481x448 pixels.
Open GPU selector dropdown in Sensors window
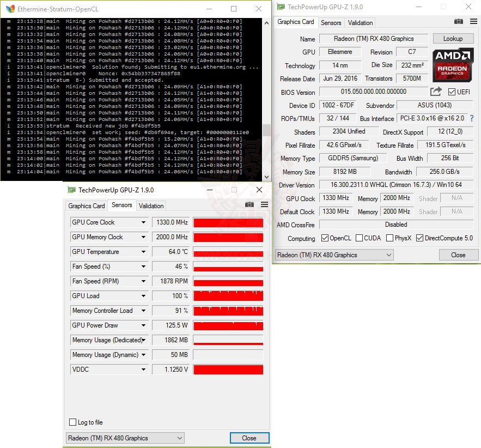point(125,438)
